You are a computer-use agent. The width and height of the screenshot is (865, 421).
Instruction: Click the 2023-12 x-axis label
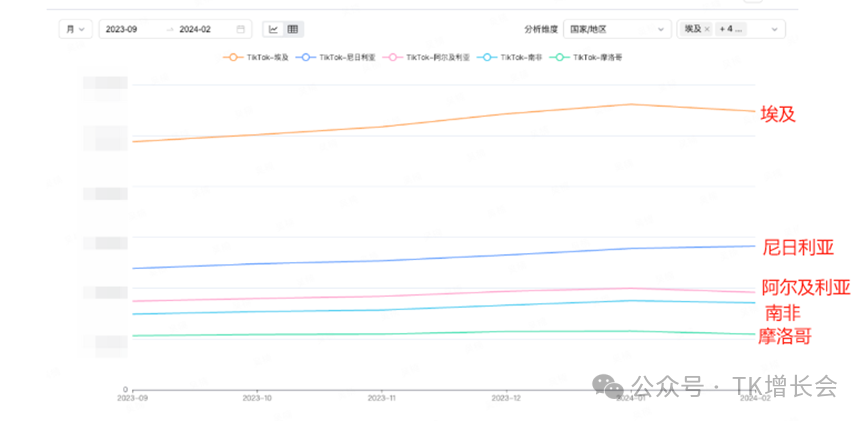[506, 397]
